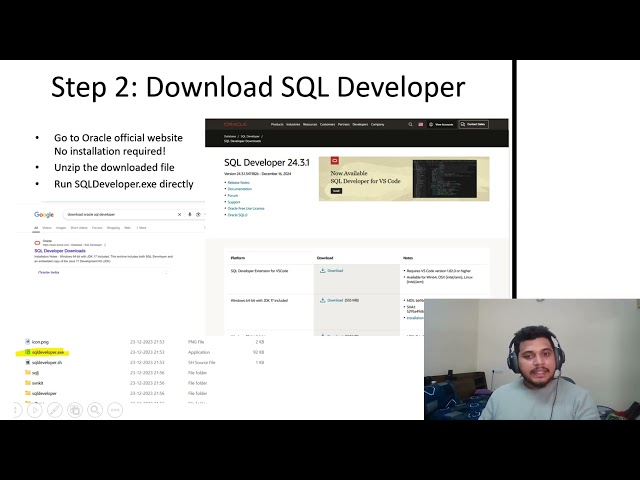The width and height of the screenshot is (640, 480).
Task: Click Download link for Windows 64-bit JDK
Action: tap(335, 300)
